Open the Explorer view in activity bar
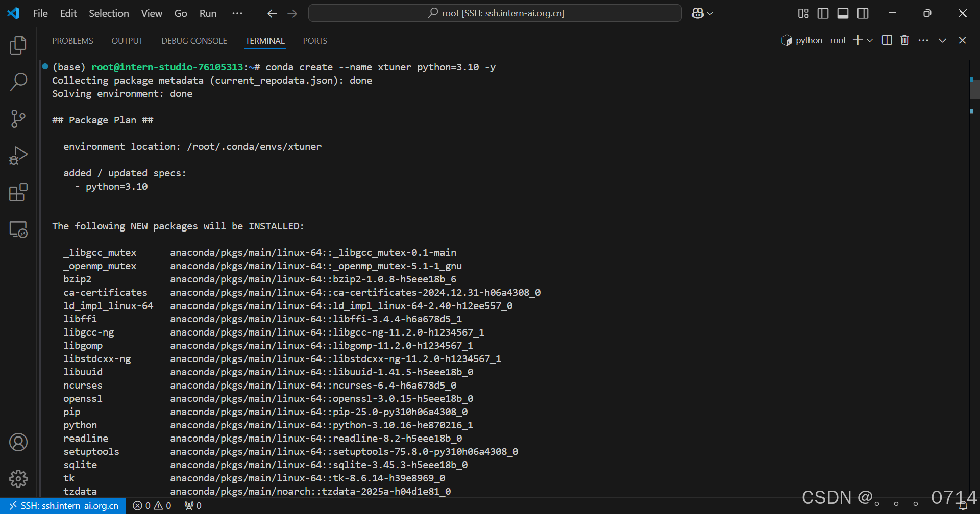980x514 pixels. point(18,45)
